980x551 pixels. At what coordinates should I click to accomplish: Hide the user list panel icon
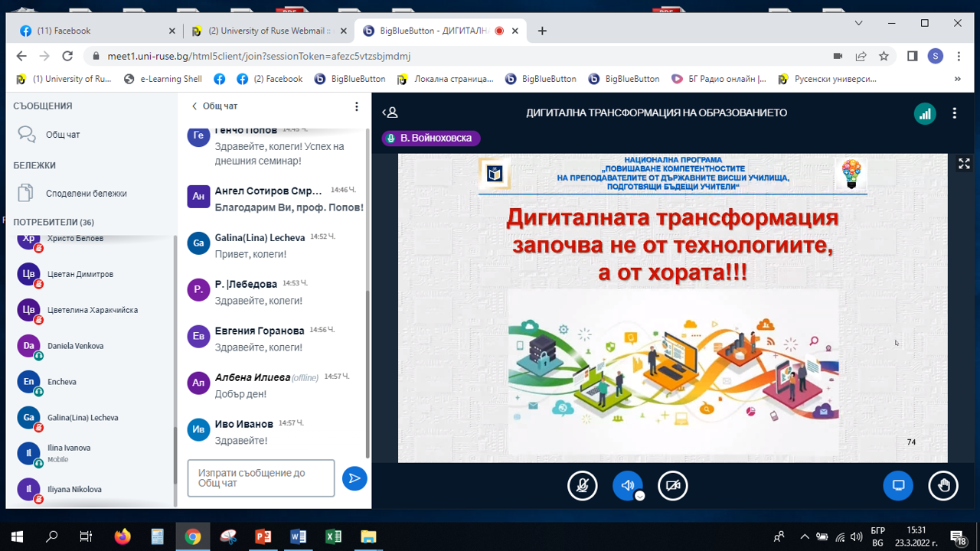pyautogui.click(x=390, y=113)
